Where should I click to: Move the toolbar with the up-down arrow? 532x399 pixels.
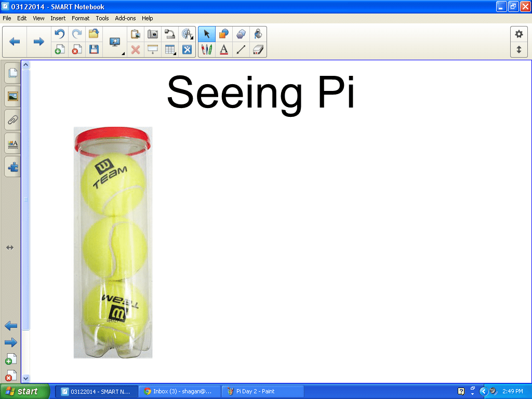[x=519, y=49]
